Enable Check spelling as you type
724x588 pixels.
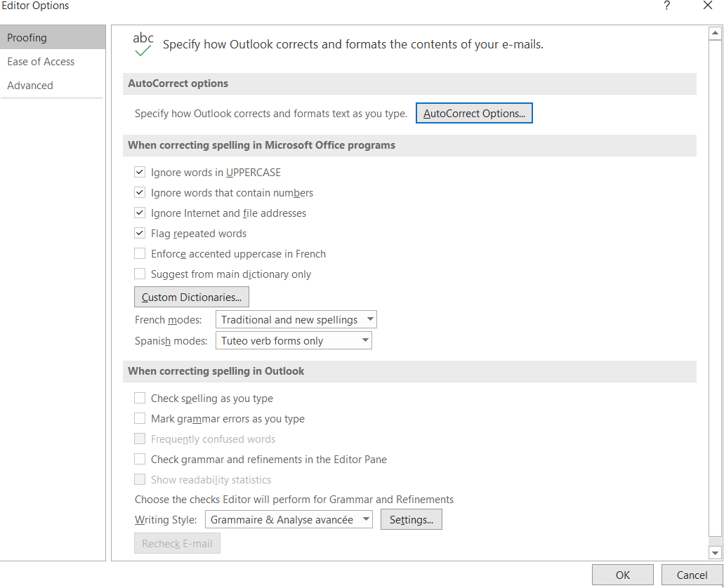(x=140, y=399)
